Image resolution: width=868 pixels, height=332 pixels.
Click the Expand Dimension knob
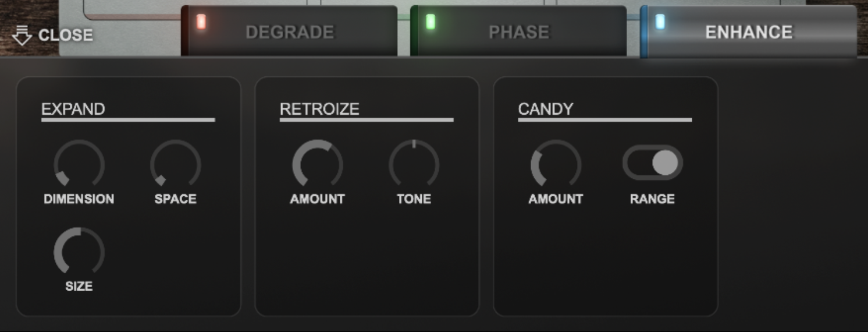(x=79, y=165)
